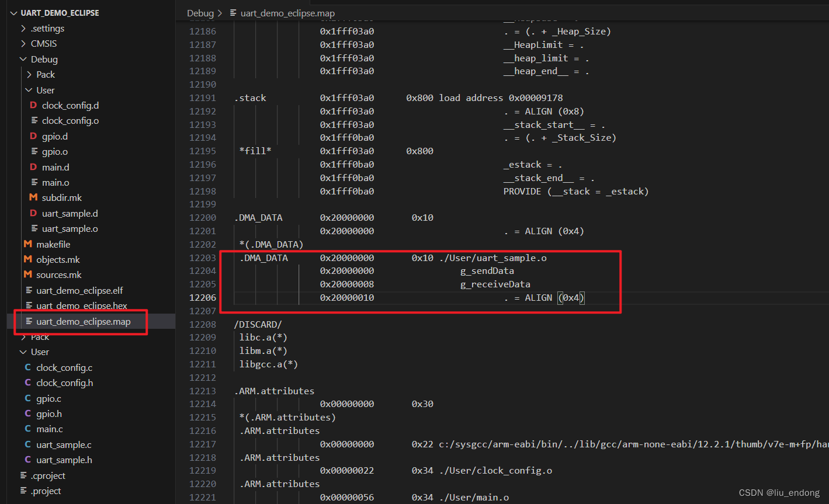Open uart_demo_eclipse.hex file name

tap(82, 305)
